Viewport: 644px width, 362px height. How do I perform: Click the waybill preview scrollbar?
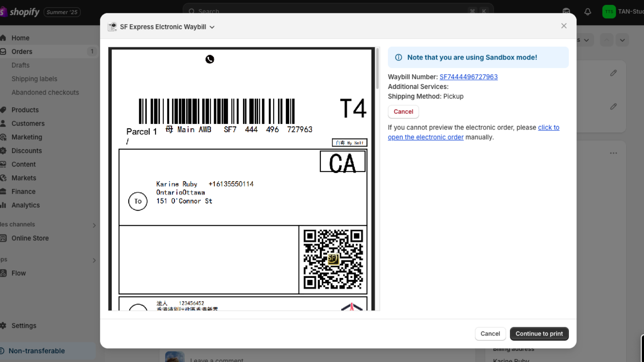[x=378, y=68]
